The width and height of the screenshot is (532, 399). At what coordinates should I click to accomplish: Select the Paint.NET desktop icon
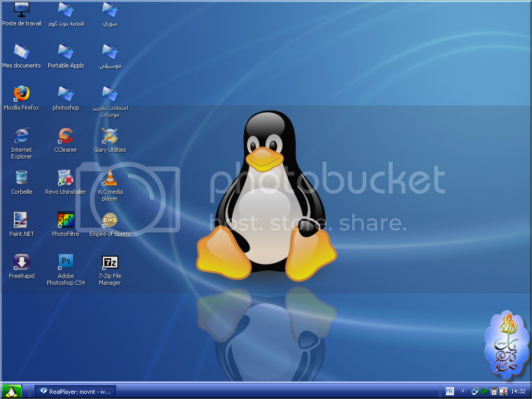[21, 220]
